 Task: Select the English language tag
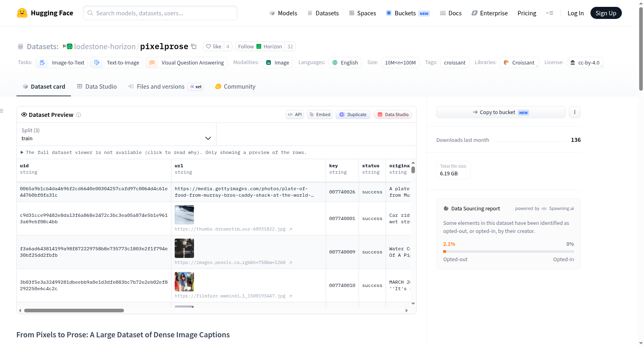click(x=345, y=62)
